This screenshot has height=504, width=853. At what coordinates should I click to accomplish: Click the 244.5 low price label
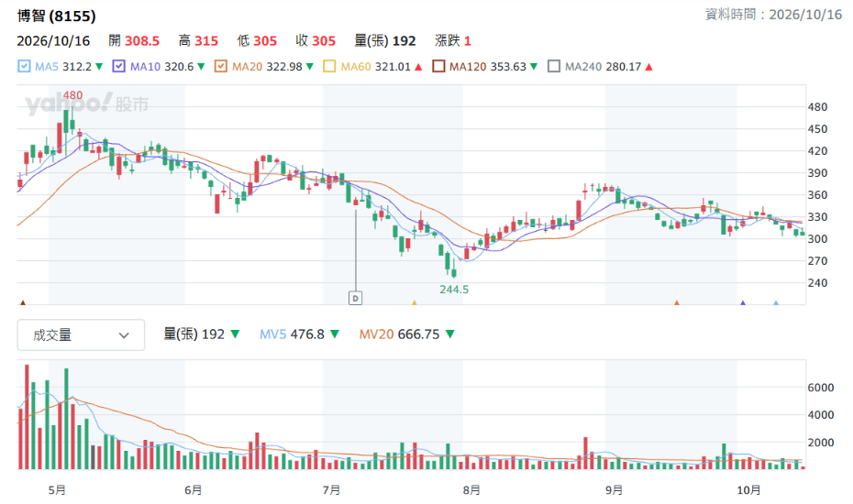(454, 290)
